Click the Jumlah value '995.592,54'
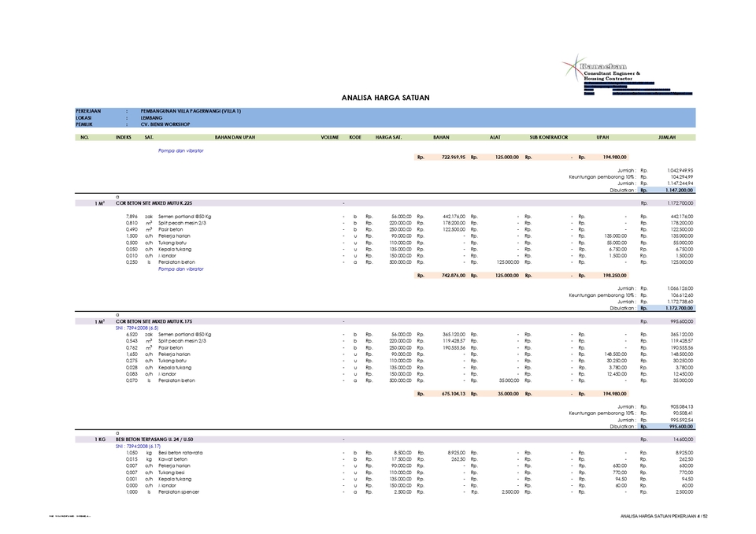Viewport: 756px width, 534px height. 682,420
